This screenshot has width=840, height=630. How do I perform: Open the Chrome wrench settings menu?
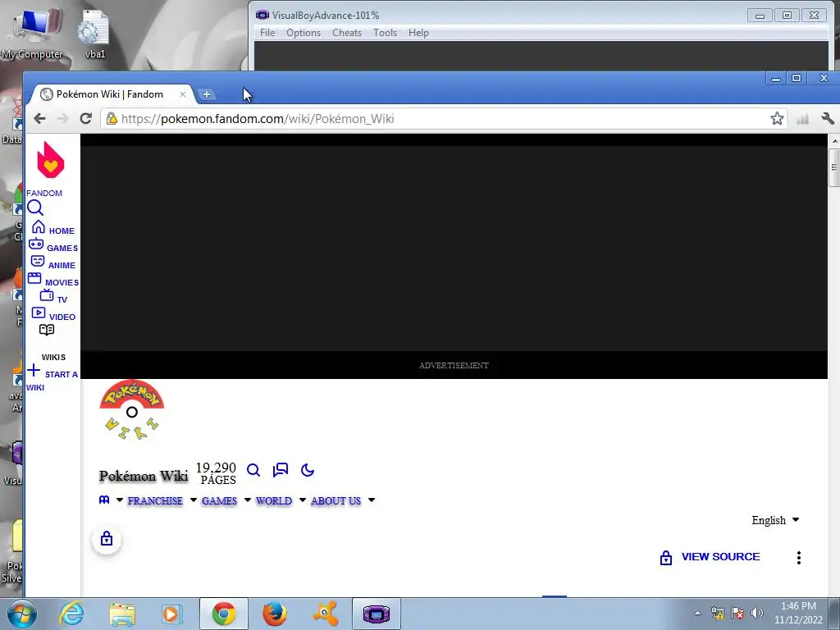[828, 118]
